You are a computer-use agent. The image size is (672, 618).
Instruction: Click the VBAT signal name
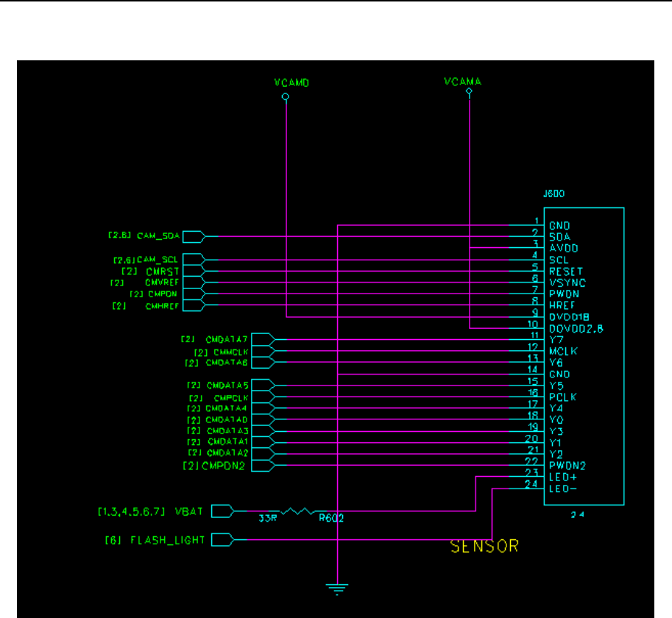tap(189, 511)
